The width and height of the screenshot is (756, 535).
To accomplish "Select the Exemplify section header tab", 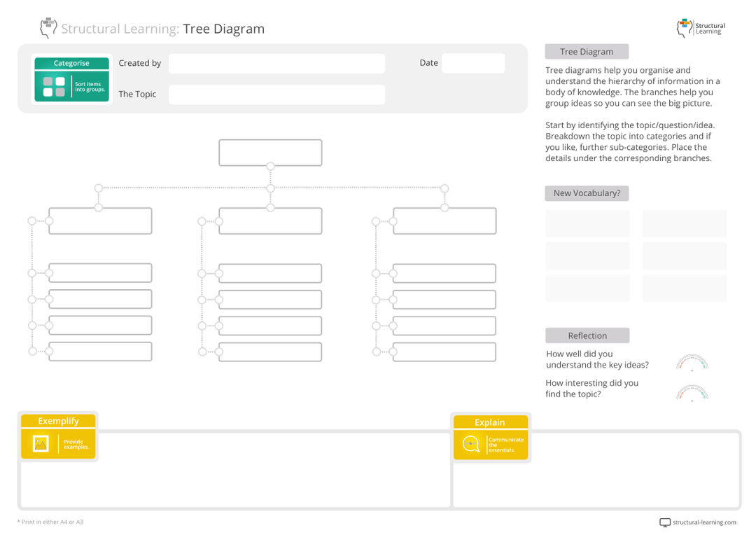I will click(x=58, y=421).
